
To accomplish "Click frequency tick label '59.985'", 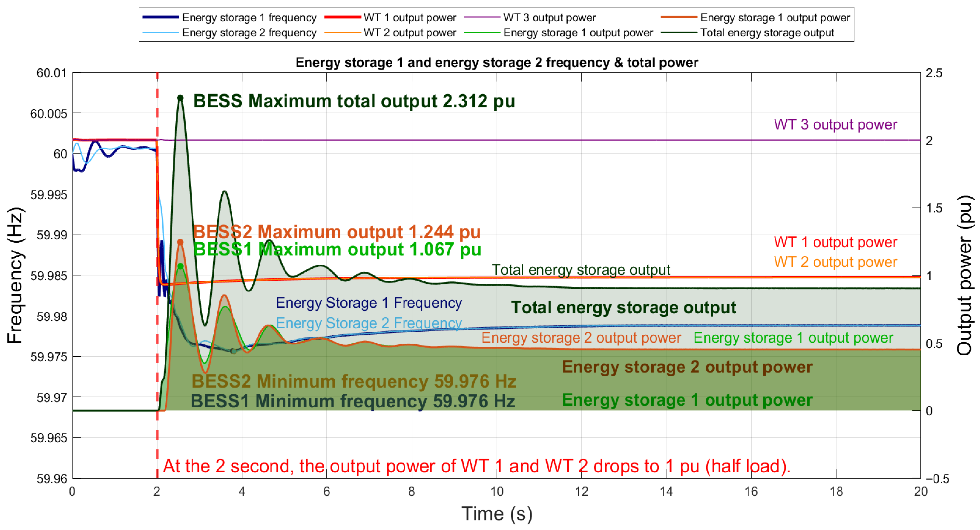I will pos(48,276).
